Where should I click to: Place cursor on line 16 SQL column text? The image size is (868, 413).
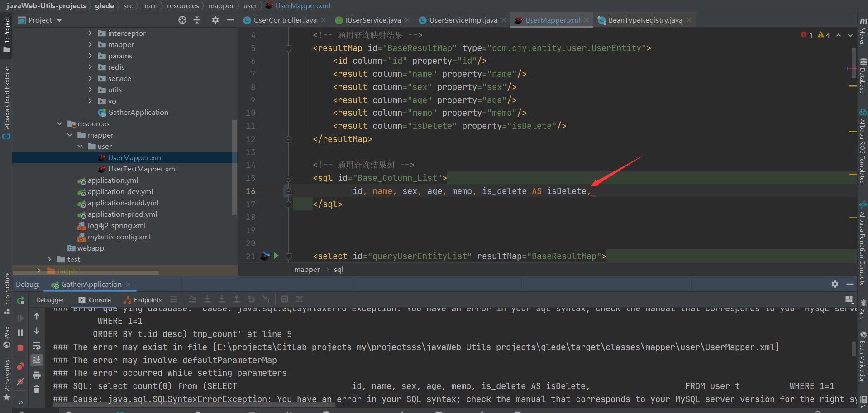(472, 191)
